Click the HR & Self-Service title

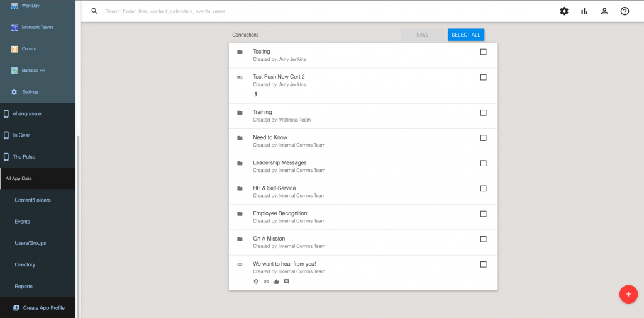coord(274,188)
